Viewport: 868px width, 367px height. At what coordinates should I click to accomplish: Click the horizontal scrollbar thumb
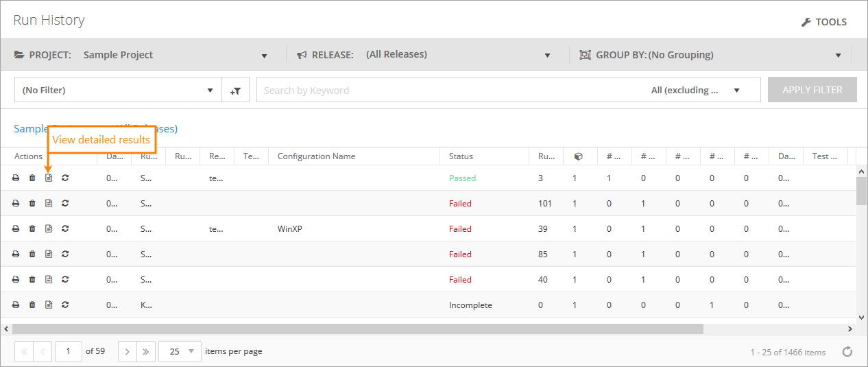point(357,329)
